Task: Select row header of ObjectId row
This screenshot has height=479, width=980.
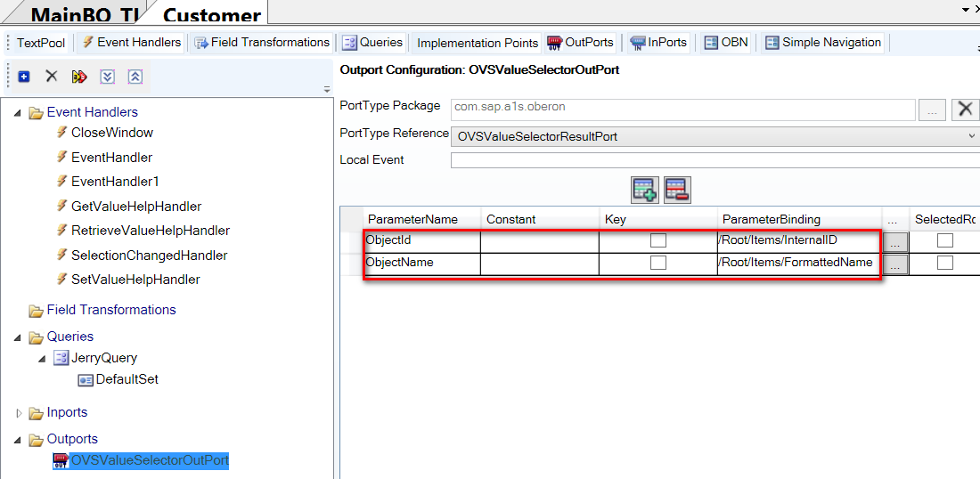Action: coord(352,241)
